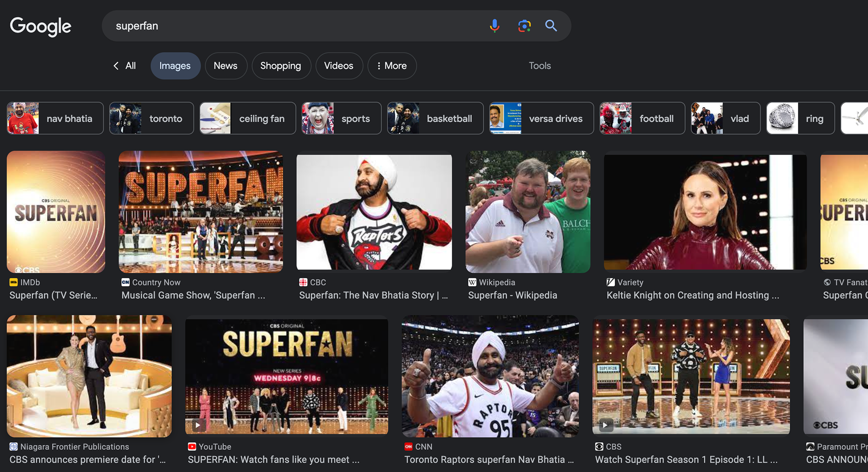Click play icon on CBS episode thumbnail
The image size is (868, 472).
coord(605,425)
